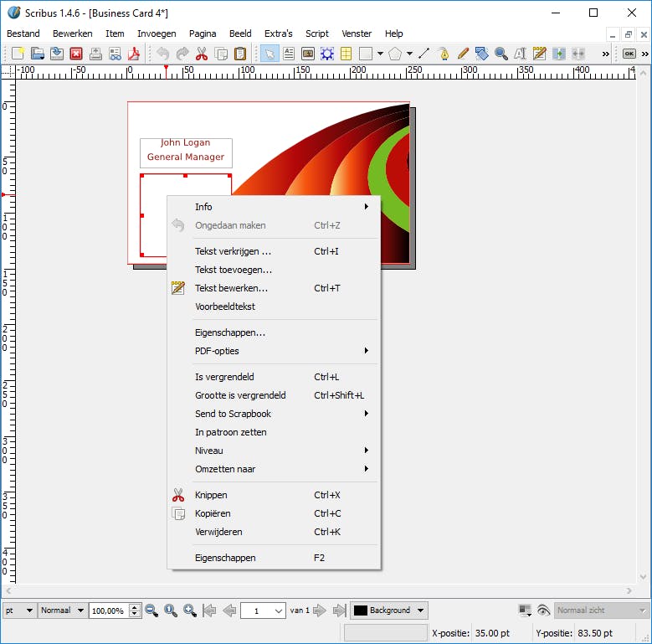Choose 'Voorbeeldtekst' in context menu
The height and width of the screenshot is (644, 652).
coord(274,307)
